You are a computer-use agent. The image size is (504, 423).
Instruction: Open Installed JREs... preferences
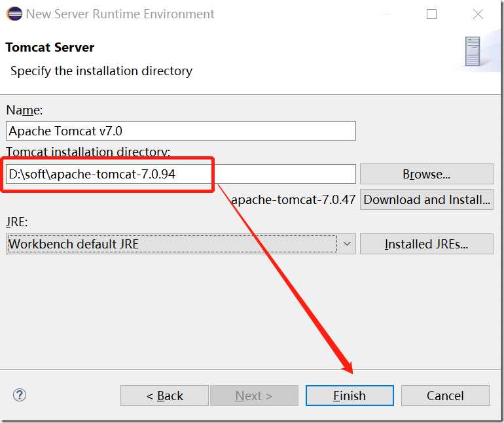click(427, 244)
